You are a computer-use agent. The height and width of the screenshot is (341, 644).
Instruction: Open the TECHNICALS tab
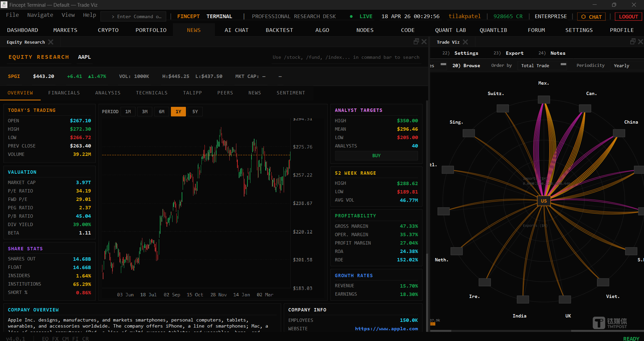click(x=151, y=93)
